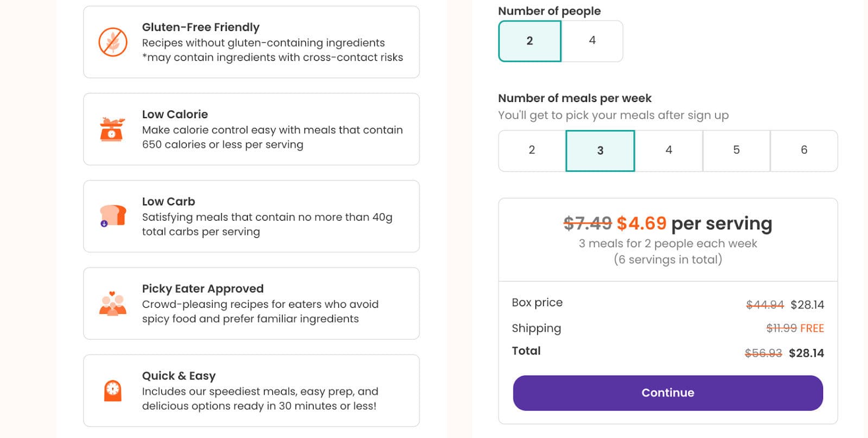Viewport: 868px width, 438px height.
Task: Choose 3 meals per week
Action: [600, 151]
